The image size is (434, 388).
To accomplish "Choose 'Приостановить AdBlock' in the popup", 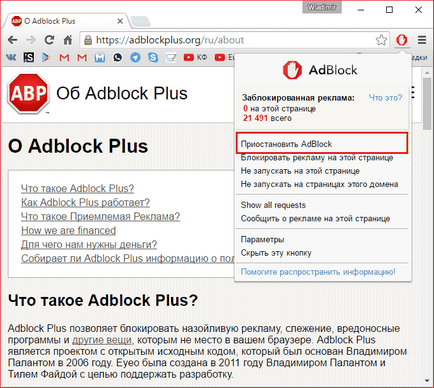I will coord(322,144).
